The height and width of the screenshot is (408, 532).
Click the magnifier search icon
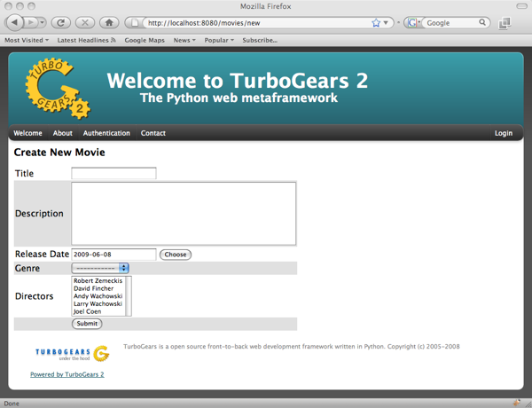tap(482, 22)
